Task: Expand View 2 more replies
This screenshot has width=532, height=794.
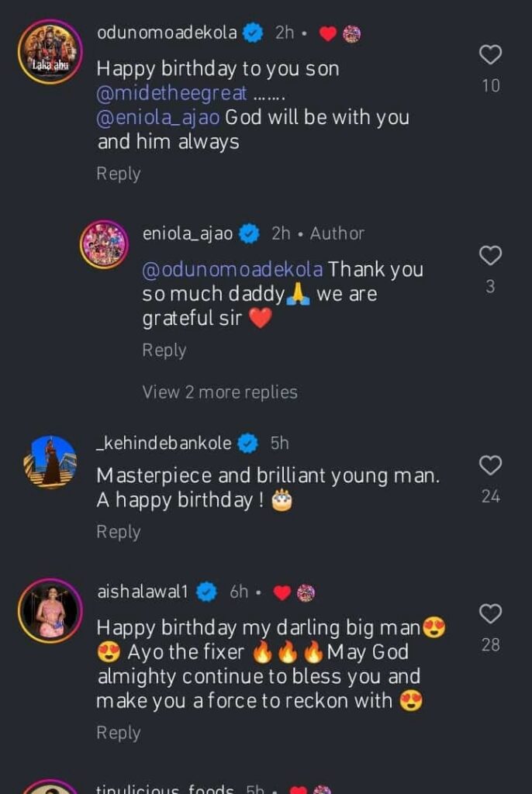Action: click(x=219, y=392)
